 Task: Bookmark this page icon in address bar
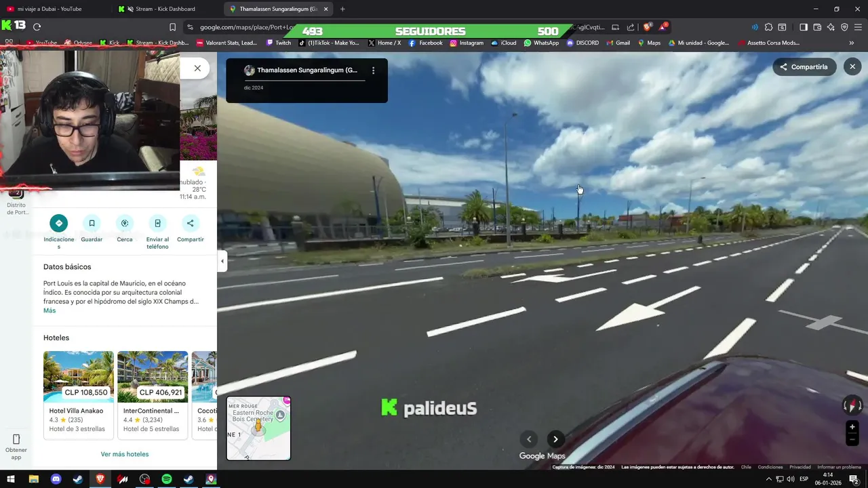[x=172, y=27]
